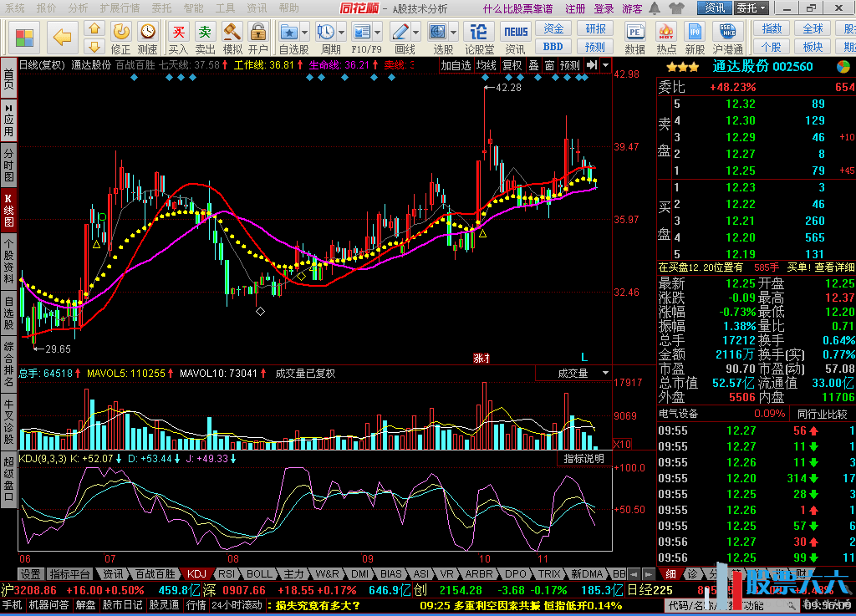
Task: Switch to the KDJ indicator tab
Action: [x=196, y=574]
